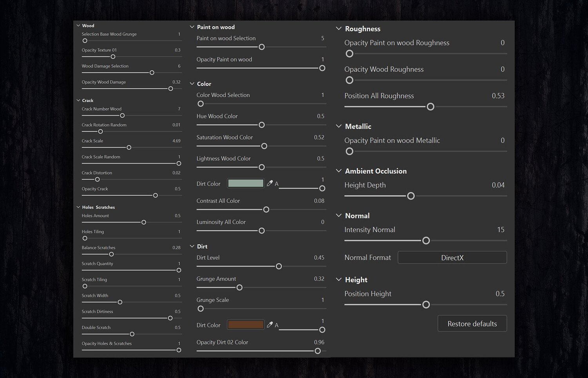Click the Position All Roughness slider handle
The image size is (588, 378).
tap(430, 107)
